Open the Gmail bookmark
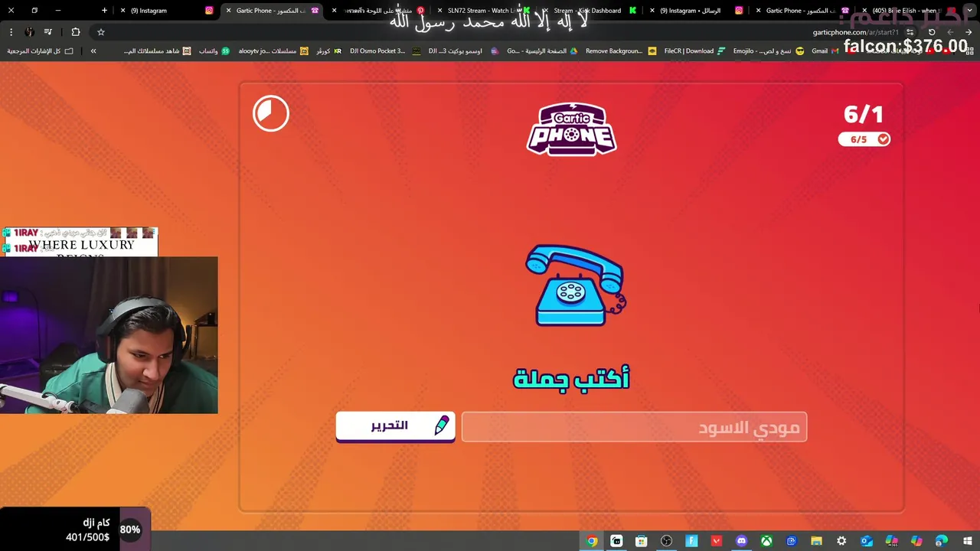 tap(825, 51)
